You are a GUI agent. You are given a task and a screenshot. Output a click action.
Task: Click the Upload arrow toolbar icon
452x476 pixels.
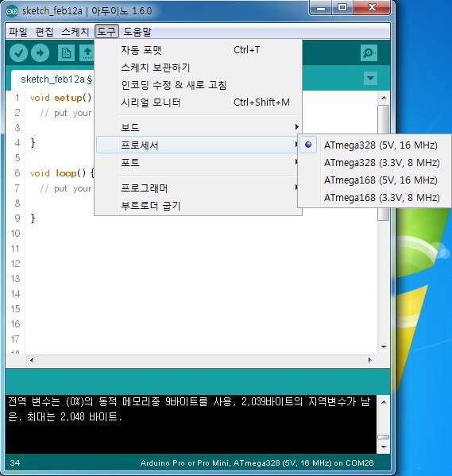(40, 52)
